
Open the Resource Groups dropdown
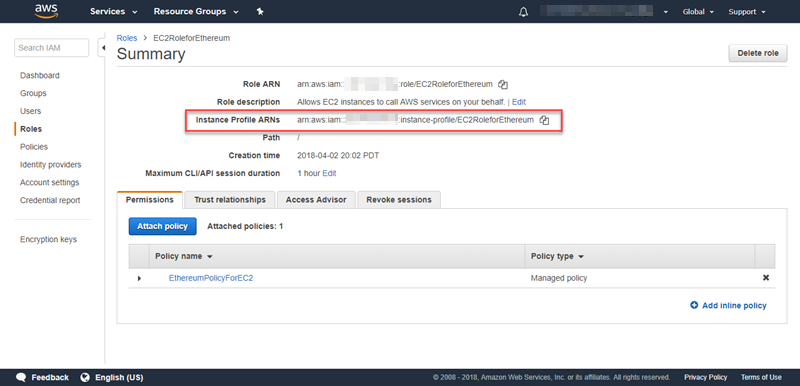tap(196, 12)
